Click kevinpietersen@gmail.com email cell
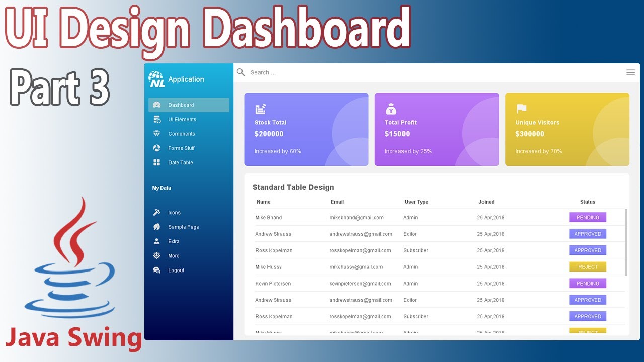 pos(360,284)
